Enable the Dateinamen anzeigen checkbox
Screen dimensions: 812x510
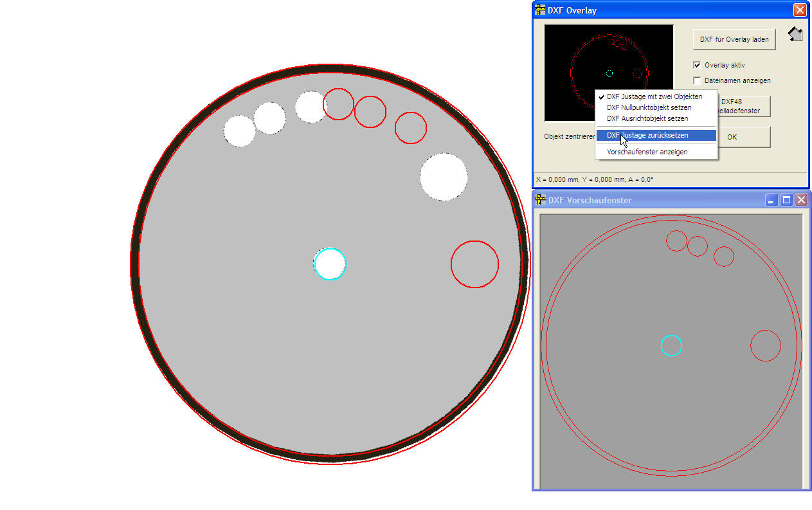coord(697,80)
